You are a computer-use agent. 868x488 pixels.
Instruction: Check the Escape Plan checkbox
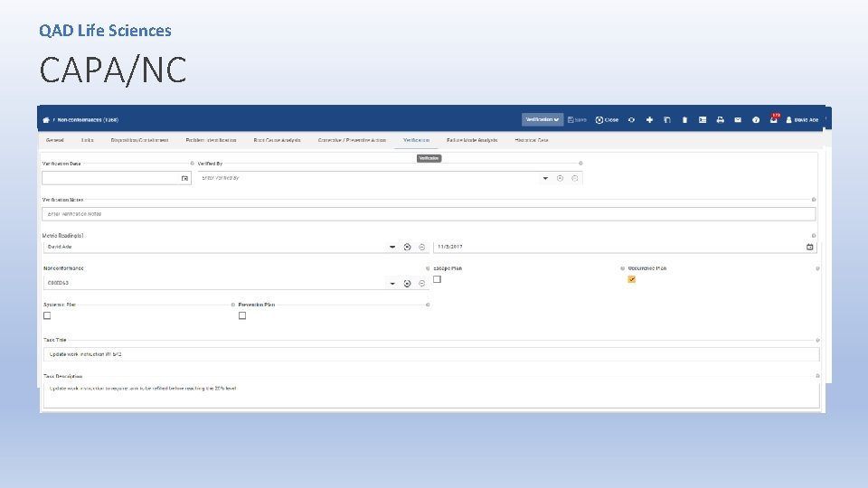(x=438, y=279)
